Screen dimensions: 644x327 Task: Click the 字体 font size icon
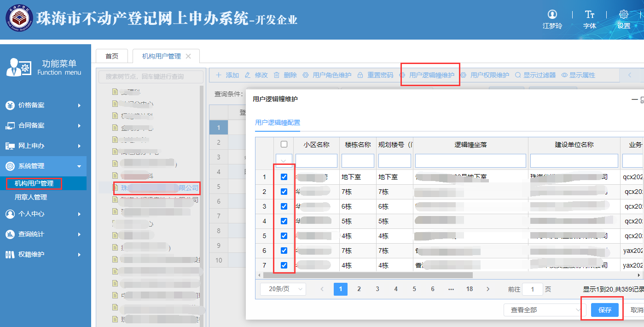(590, 15)
